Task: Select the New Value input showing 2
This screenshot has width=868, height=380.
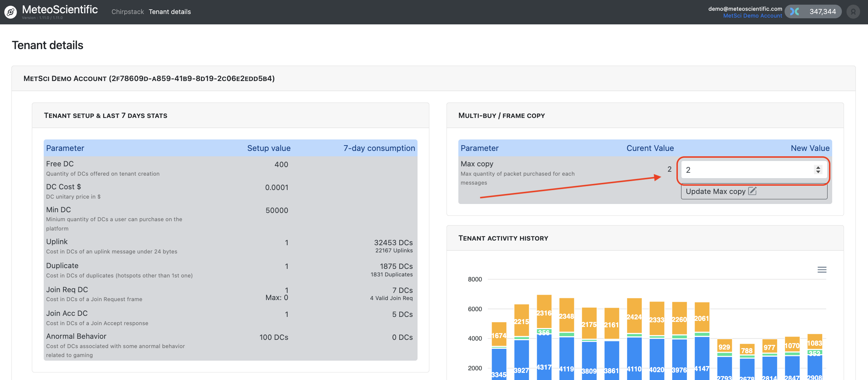Action: point(734,170)
